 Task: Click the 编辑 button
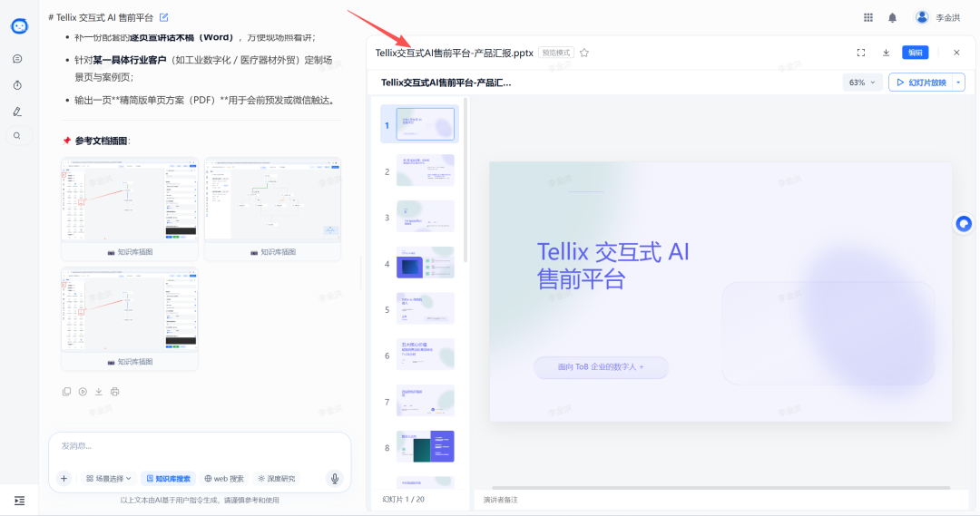pos(915,53)
